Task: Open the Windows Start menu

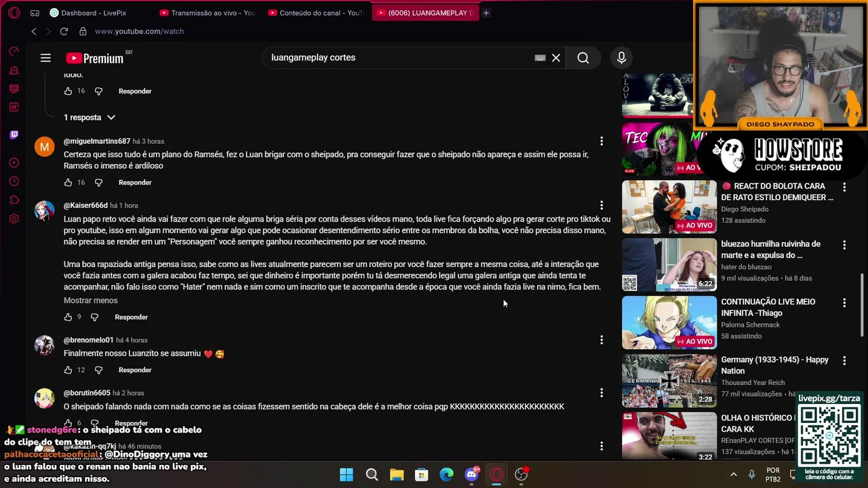Action: (x=347, y=474)
